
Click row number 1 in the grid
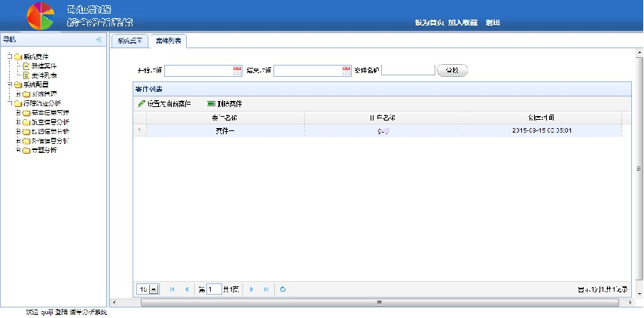pos(139,130)
